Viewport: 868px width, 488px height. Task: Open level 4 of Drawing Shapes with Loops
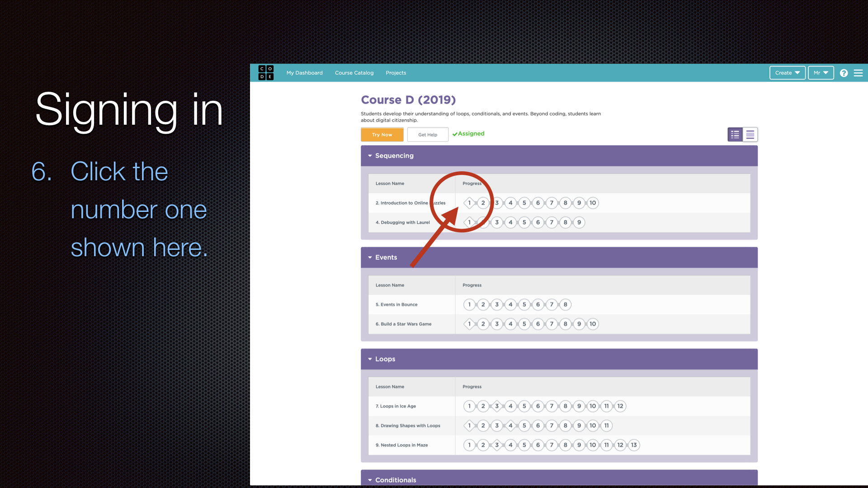pos(510,426)
